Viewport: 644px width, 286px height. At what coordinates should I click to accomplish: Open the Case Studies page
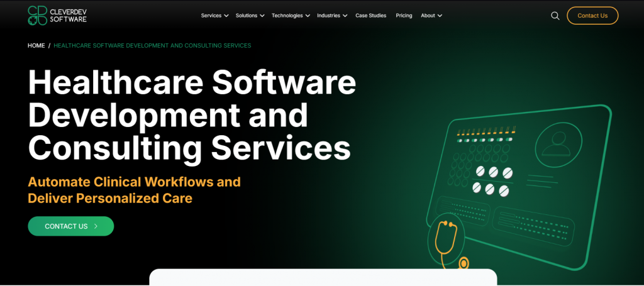click(371, 16)
